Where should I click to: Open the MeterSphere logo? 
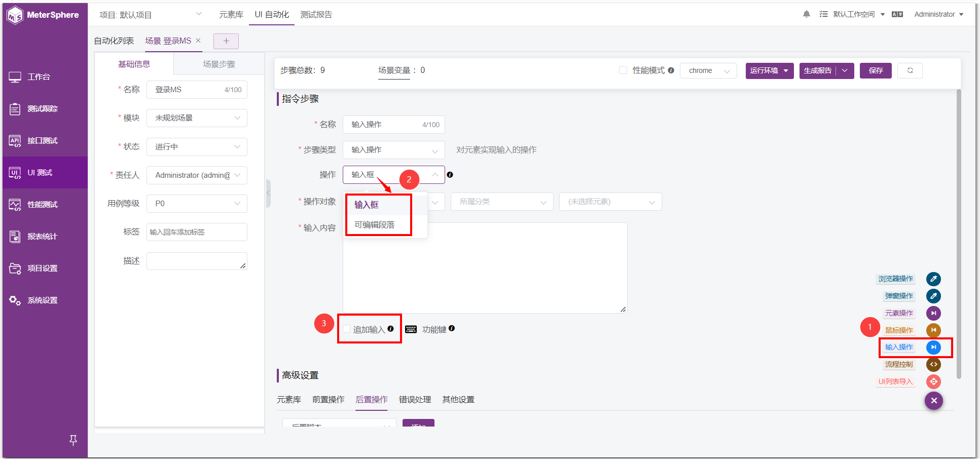tap(43, 15)
